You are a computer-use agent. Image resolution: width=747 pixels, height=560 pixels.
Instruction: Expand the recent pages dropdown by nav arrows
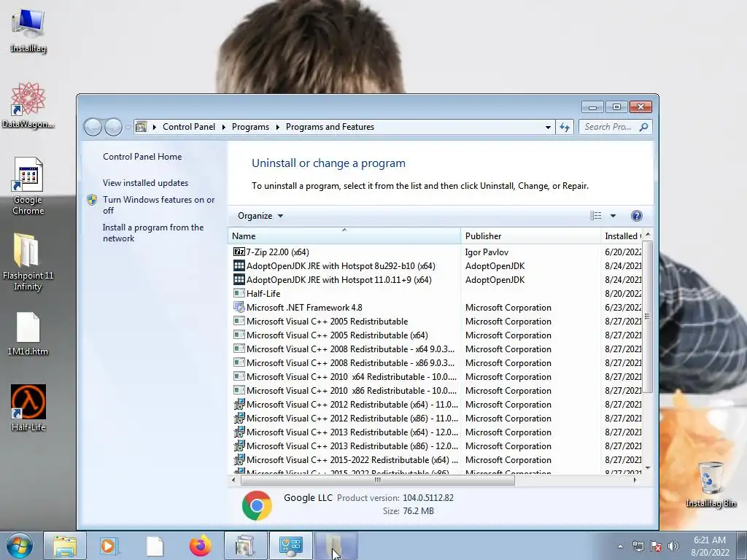point(128,127)
